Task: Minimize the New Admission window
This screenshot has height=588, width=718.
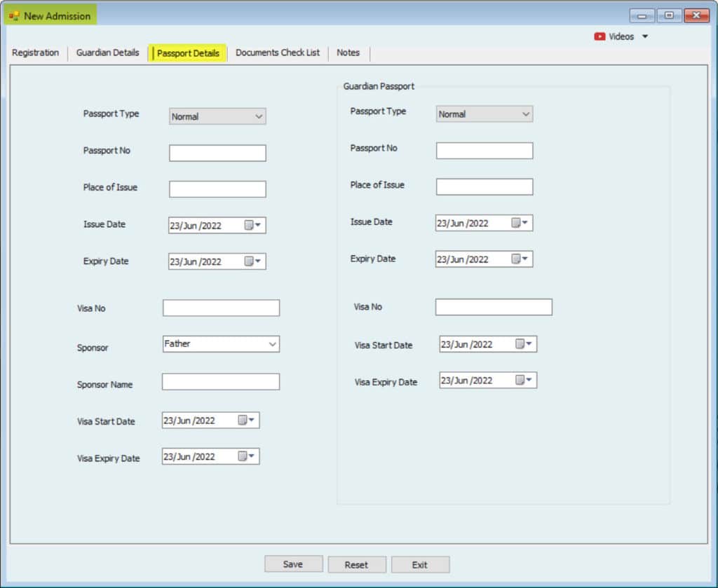Action: [642, 16]
